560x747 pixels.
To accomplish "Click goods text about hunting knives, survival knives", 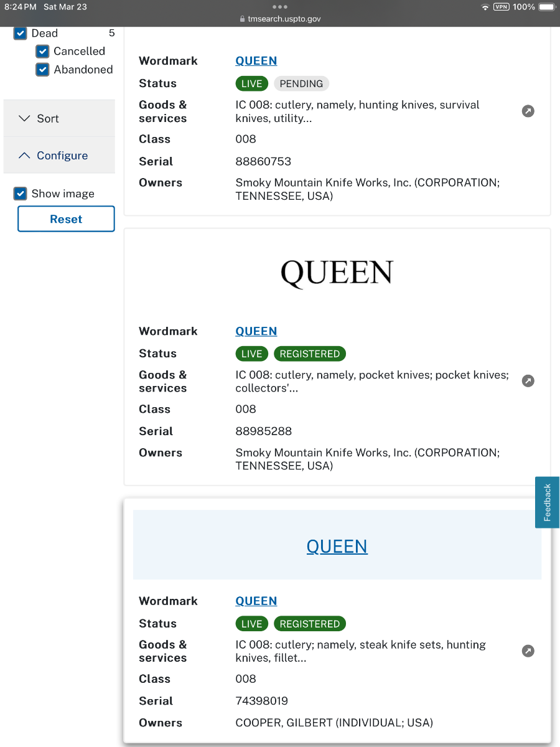I will pos(357,111).
